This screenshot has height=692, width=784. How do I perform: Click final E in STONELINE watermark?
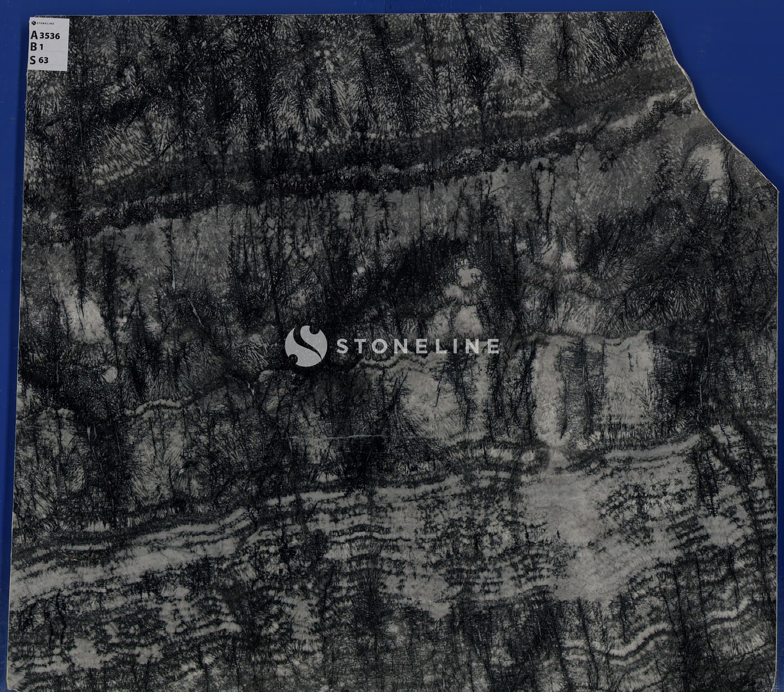tap(492, 346)
